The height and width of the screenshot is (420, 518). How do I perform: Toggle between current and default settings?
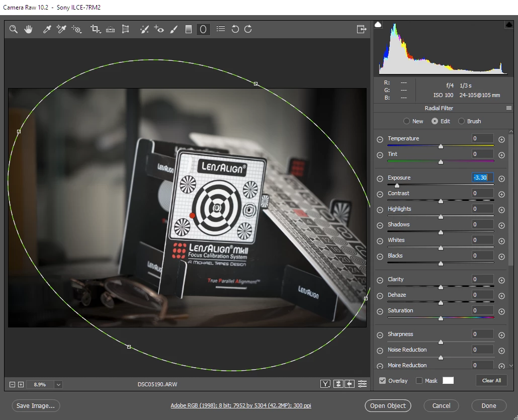(363, 384)
